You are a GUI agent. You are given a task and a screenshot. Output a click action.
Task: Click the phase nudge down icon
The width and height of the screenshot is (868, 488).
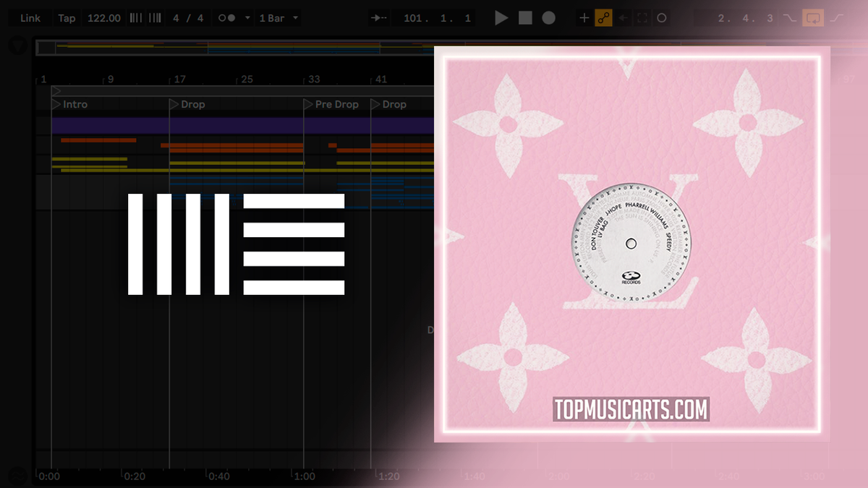point(136,17)
